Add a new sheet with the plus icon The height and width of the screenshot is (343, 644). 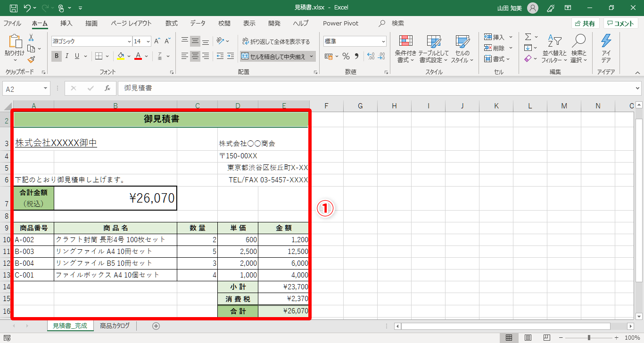[156, 326]
